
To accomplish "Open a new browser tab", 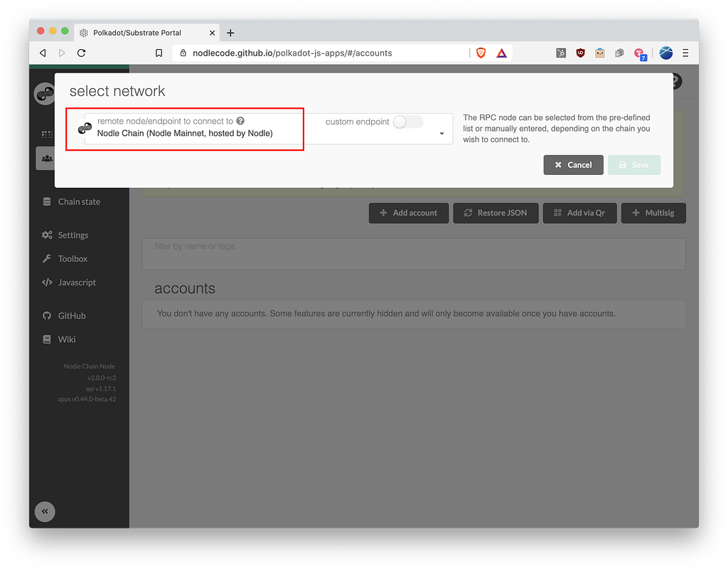I will click(230, 33).
